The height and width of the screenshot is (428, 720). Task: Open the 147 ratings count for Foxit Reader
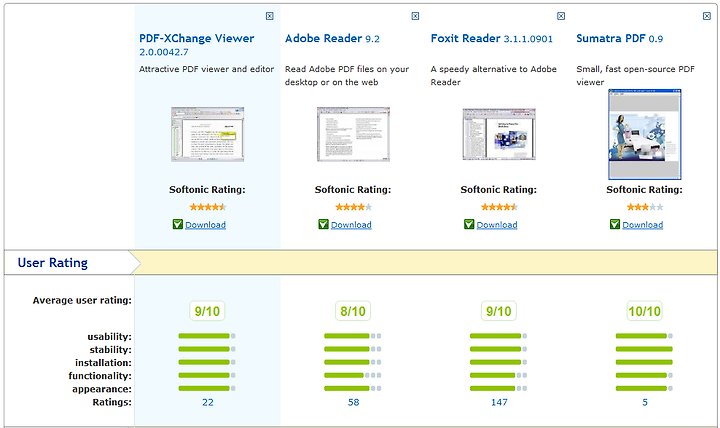[499, 402]
